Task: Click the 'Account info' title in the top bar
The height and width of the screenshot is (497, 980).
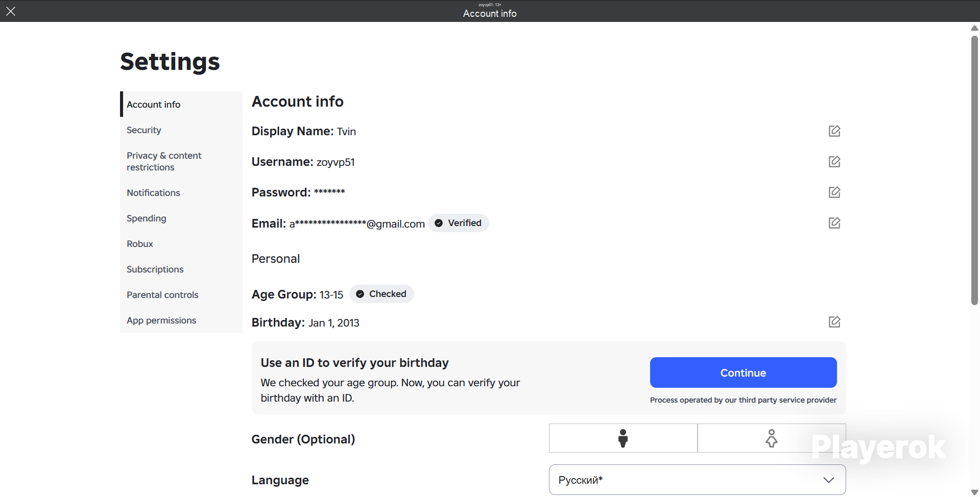Action: (490, 14)
